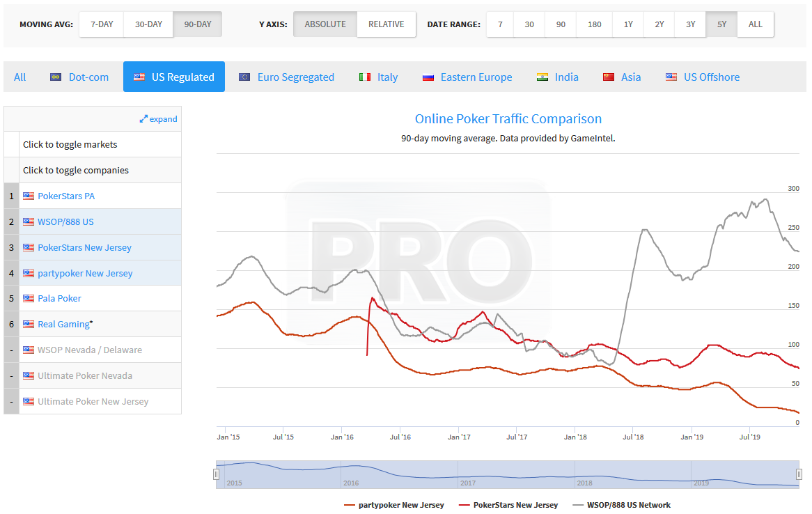
Task: Open the India market tab
Action: click(x=558, y=77)
